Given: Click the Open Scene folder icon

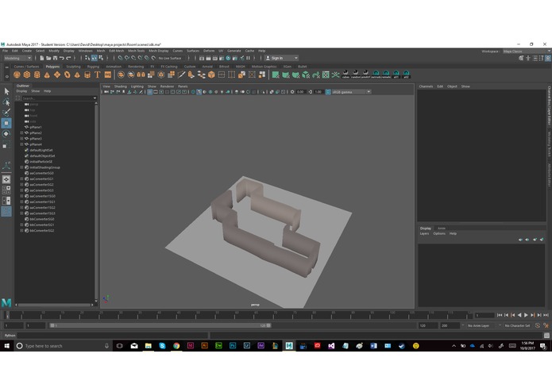Looking at the screenshot, I should 48,58.
